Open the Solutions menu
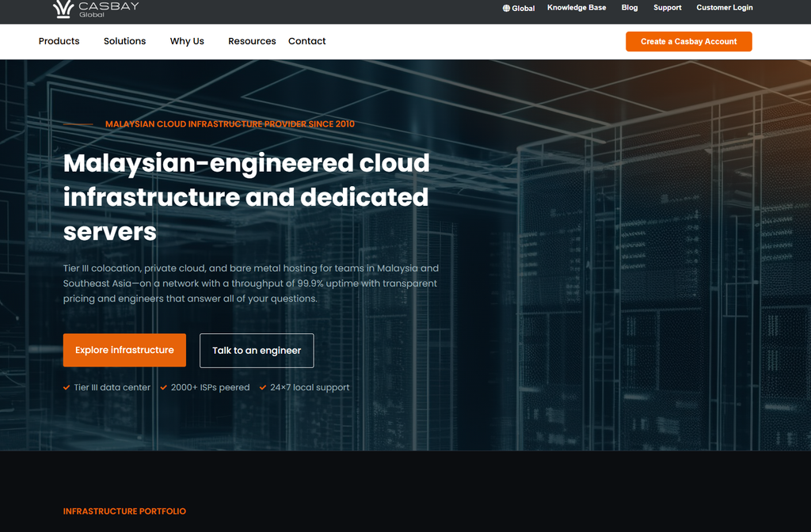This screenshot has height=532, width=811. coord(124,41)
